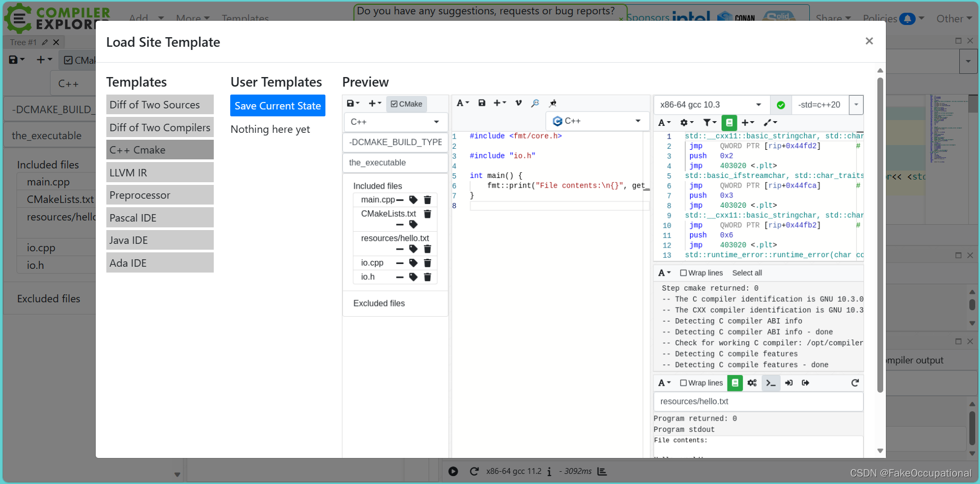Click the resources/hello.txt arguments field

tap(758, 402)
